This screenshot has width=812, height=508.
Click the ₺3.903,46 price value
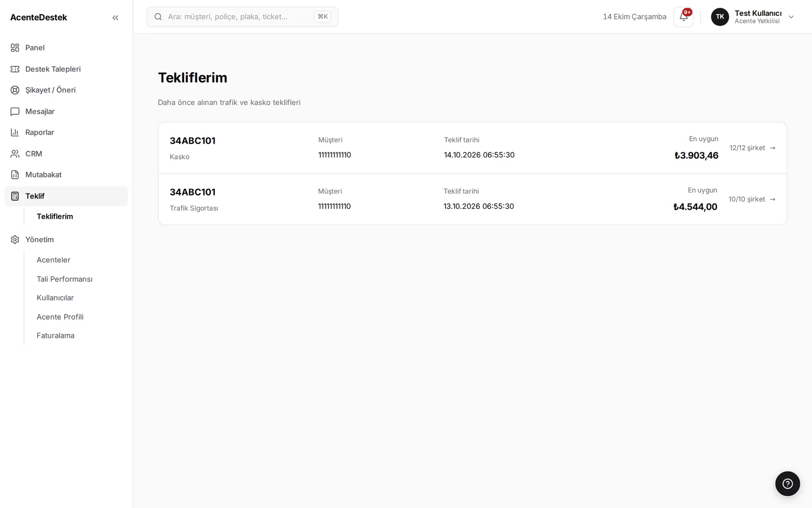pyautogui.click(x=696, y=155)
